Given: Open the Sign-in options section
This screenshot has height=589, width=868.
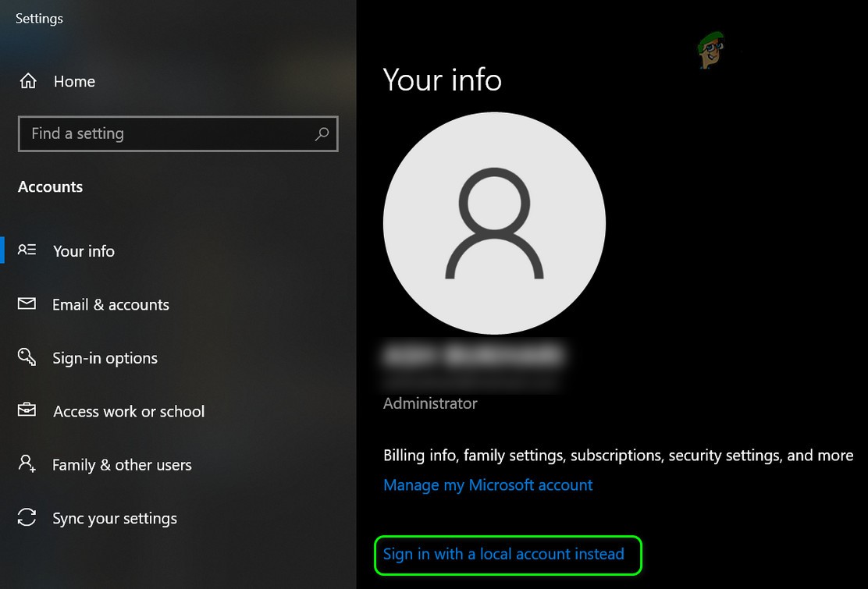Looking at the screenshot, I should pyautogui.click(x=105, y=357).
